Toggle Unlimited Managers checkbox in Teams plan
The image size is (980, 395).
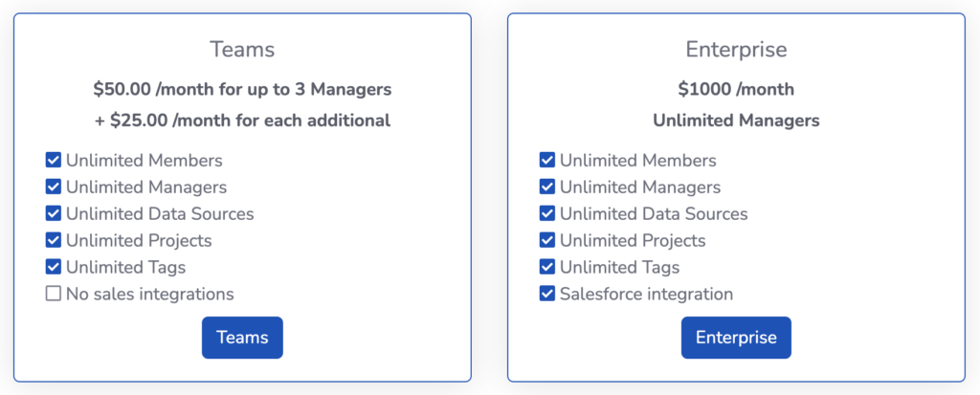tap(54, 187)
